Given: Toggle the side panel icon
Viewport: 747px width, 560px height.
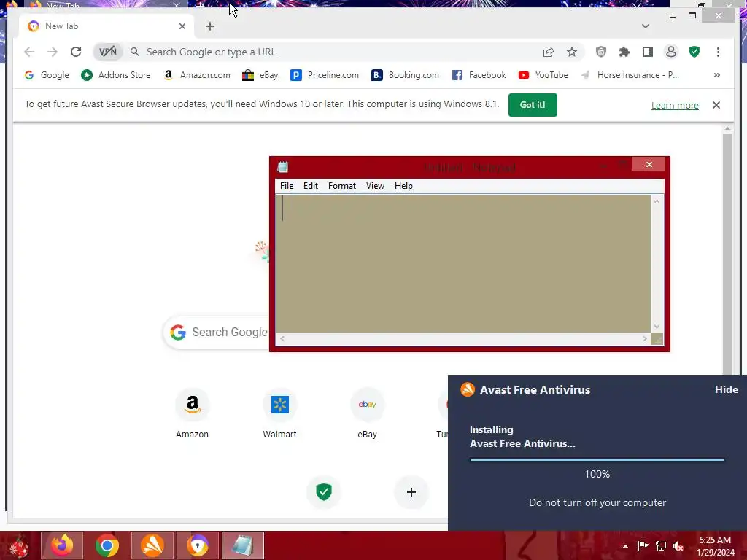Looking at the screenshot, I should [648, 52].
